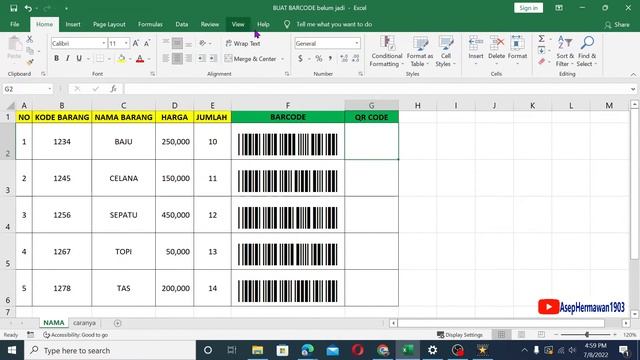Image resolution: width=640 pixels, height=360 pixels.
Task: Click the zoom slider in status bar
Action: click(587, 334)
